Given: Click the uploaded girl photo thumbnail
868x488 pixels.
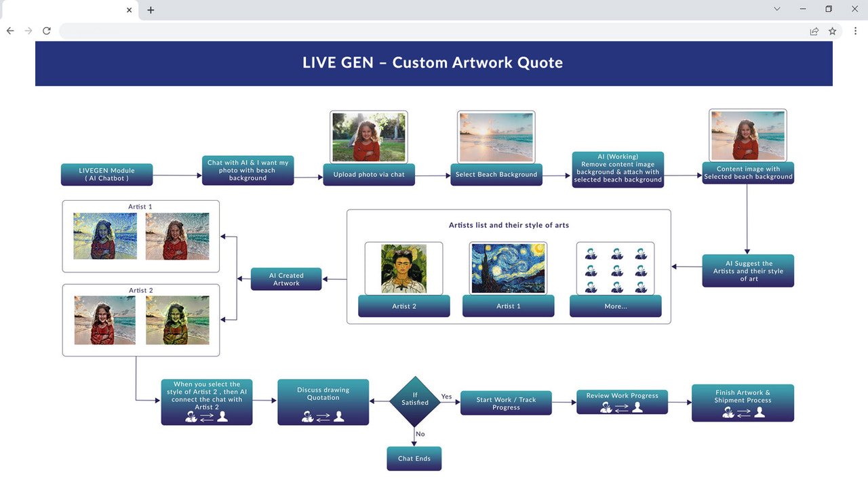Looking at the screenshot, I should tap(368, 136).
